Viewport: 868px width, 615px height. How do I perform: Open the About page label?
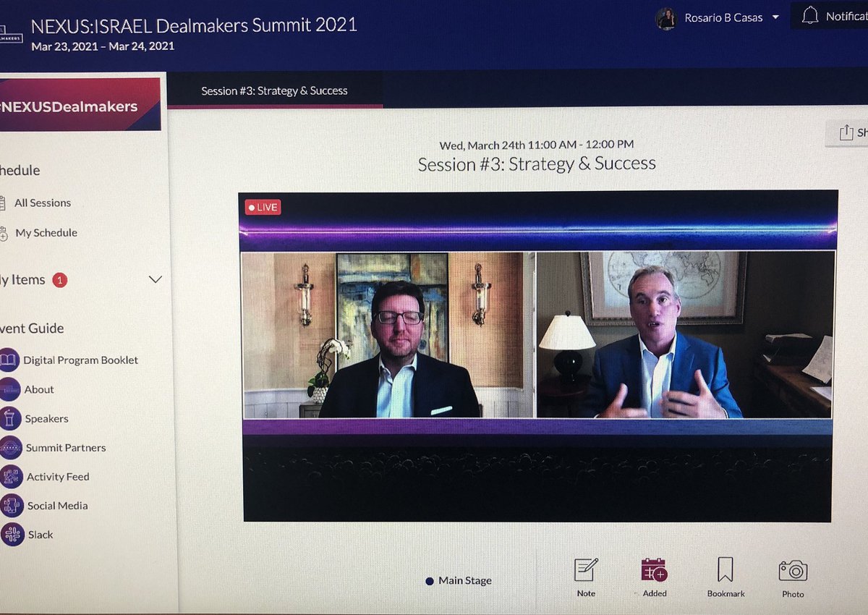pos(39,389)
